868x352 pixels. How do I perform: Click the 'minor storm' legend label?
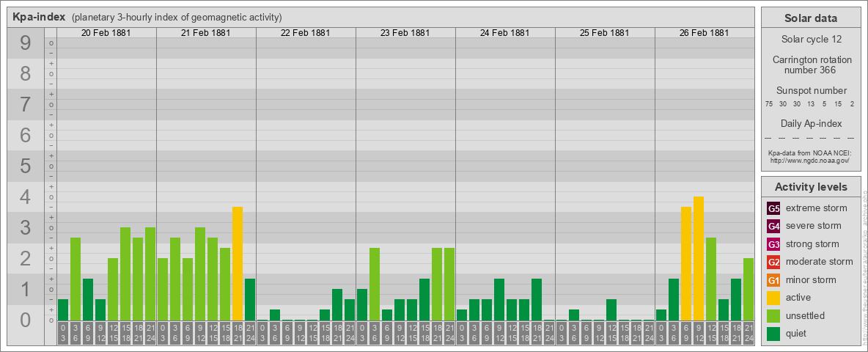point(811,280)
